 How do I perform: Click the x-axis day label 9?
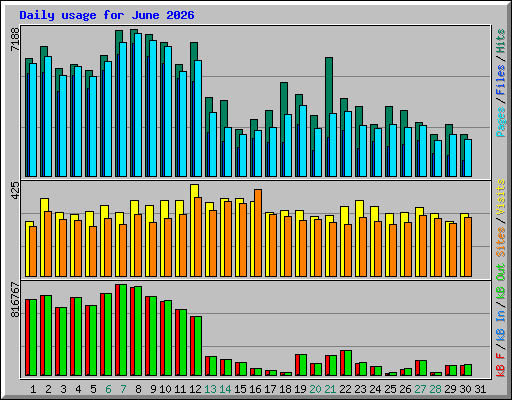coord(153,389)
